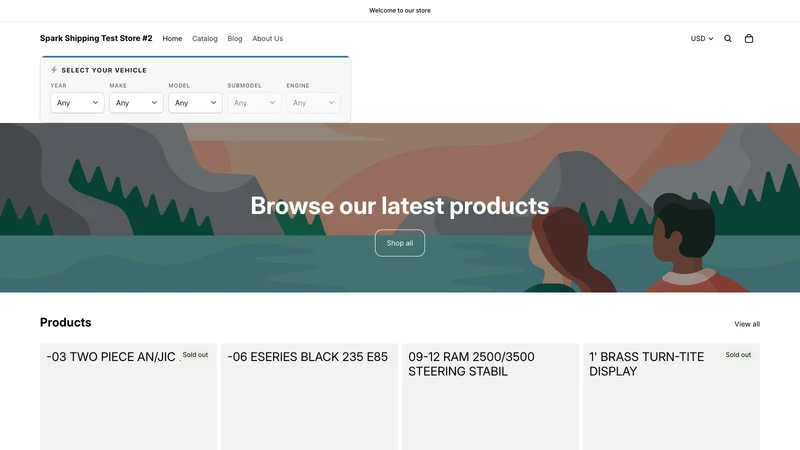Screen dimensions: 800x450
Task: Go to the Home menu item
Action: click(x=172, y=38)
